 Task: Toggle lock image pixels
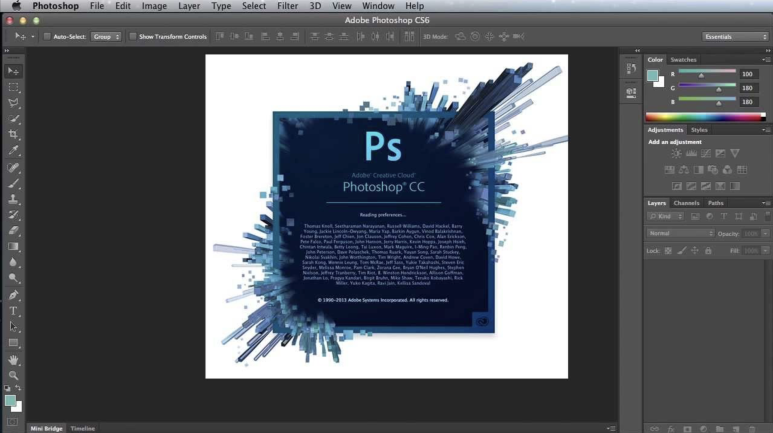pos(681,251)
